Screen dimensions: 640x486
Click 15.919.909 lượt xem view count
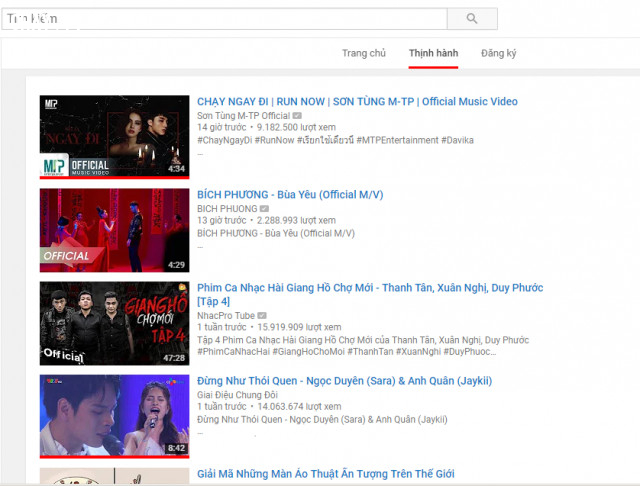pyautogui.click(x=299, y=327)
